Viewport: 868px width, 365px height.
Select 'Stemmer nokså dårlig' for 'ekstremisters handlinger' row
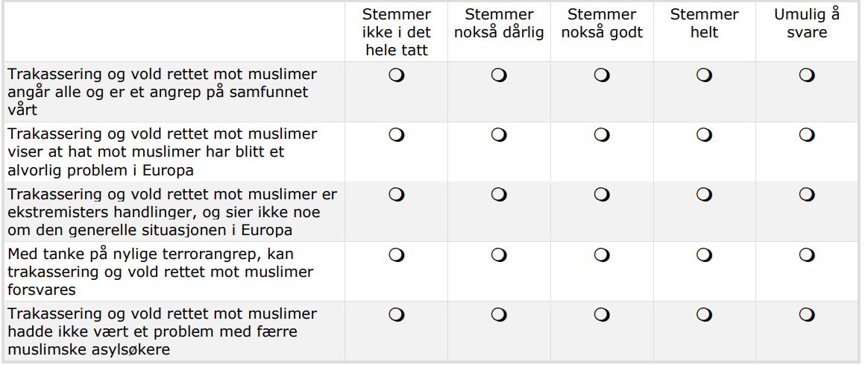coord(499,195)
